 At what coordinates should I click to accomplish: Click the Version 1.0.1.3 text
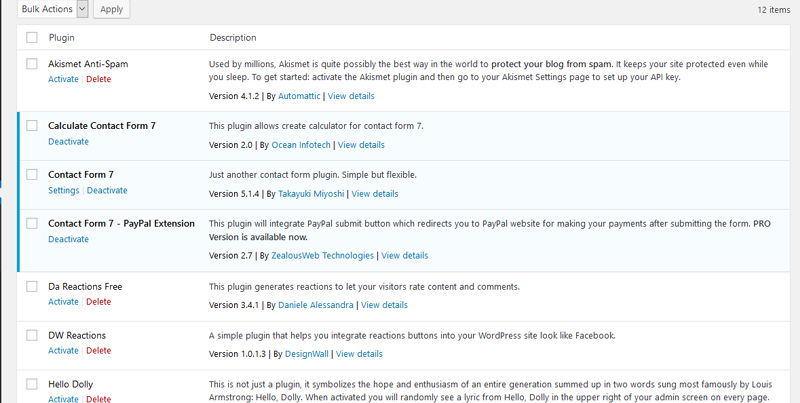click(x=237, y=354)
